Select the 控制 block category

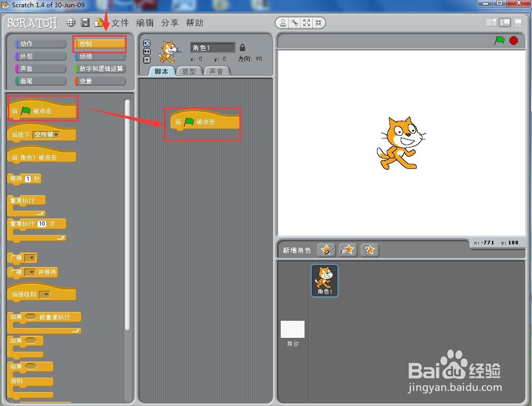click(100, 44)
